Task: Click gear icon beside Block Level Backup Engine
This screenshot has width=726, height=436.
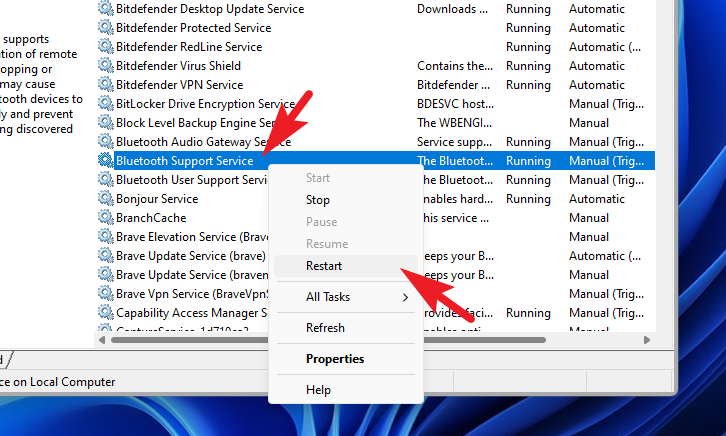Action: point(106,122)
